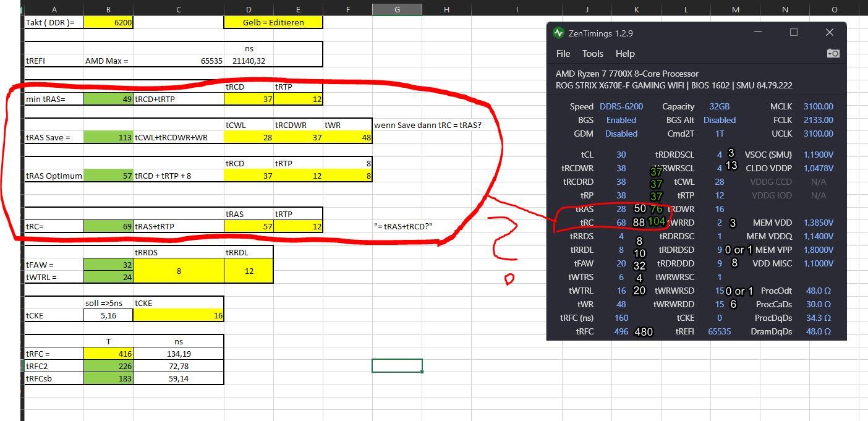Viewport: 868px width, 421px height.
Task: Click the tRCDWR value 38 in ZenTimings
Action: coord(621,168)
